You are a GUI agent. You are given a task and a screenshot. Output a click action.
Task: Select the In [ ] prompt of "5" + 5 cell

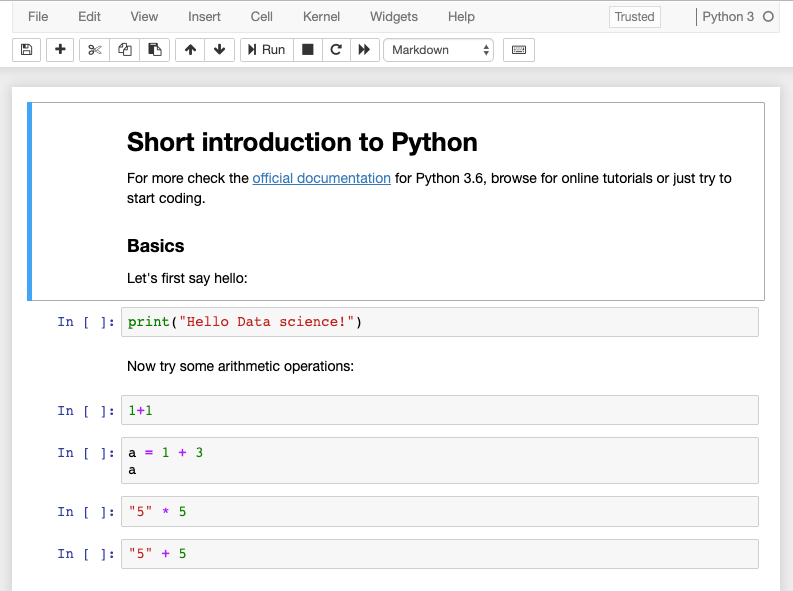point(86,554)
